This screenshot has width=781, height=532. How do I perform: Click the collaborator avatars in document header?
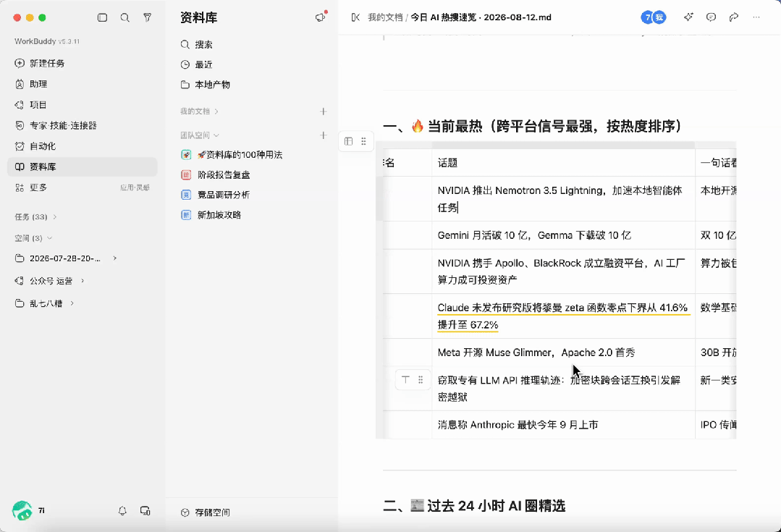tap(654, 17)
